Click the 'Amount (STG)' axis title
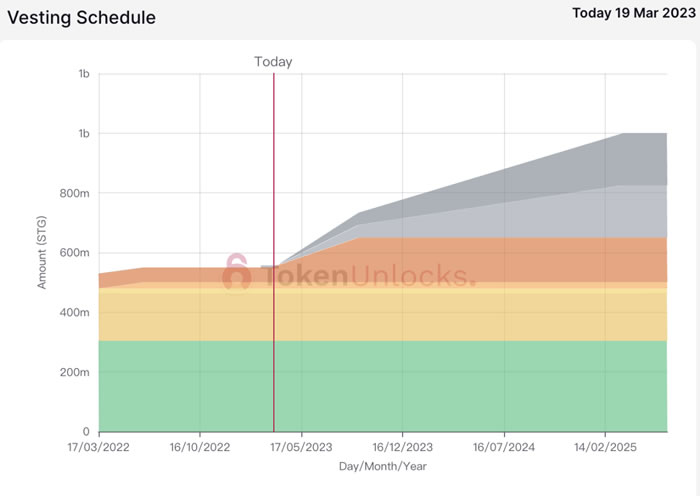Viewport: 700px width, 496px height. (42, 253)
